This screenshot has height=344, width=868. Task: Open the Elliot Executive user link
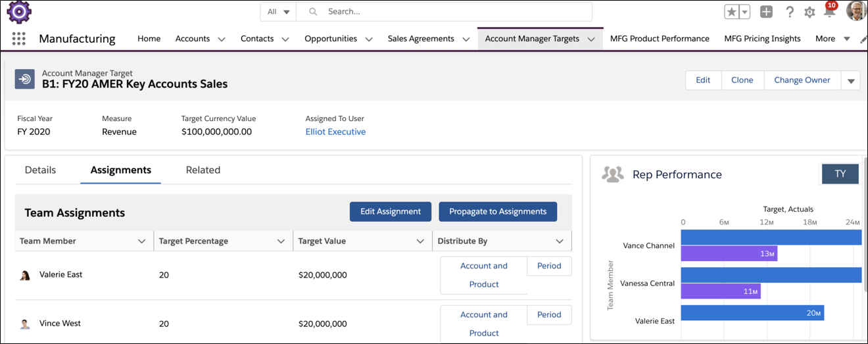pyautogui.click(x=335, y=132)
